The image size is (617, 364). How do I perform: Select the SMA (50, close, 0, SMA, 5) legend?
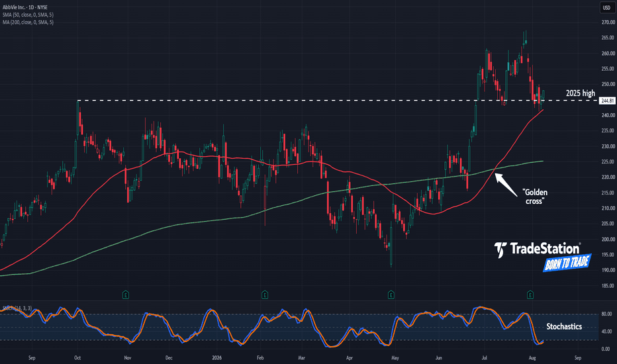point(28,15)
